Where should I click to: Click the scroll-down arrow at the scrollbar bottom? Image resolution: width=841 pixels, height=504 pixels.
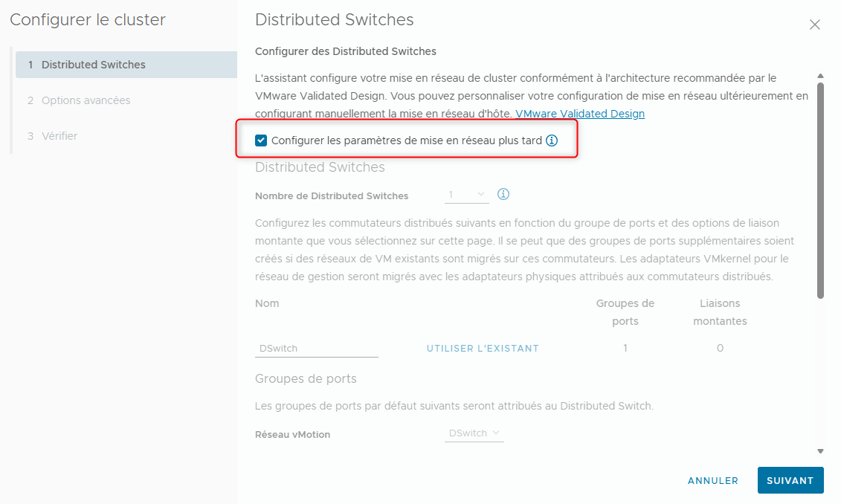820,450
